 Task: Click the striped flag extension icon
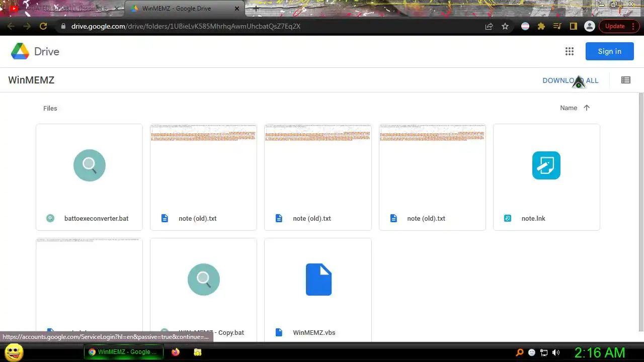coord(525,26)
